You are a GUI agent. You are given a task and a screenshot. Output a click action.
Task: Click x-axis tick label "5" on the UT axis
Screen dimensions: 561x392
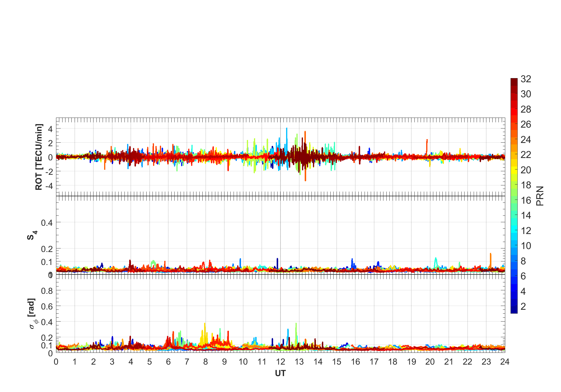point(150,362)
